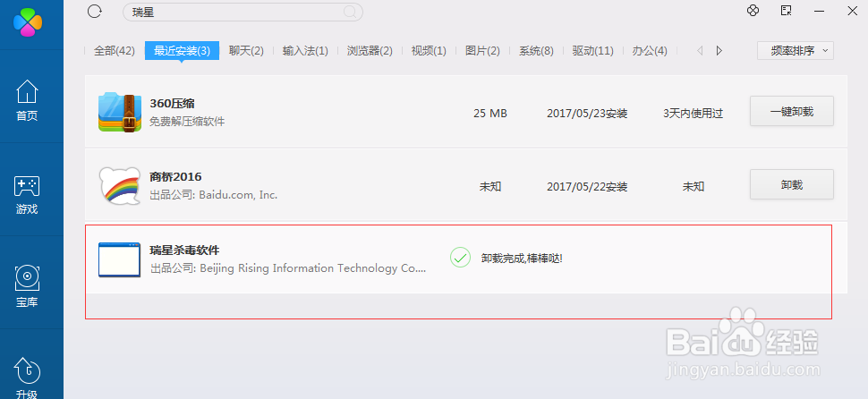
Task: Click the 3天内使用过 usage text
Action: pos(694,114)
